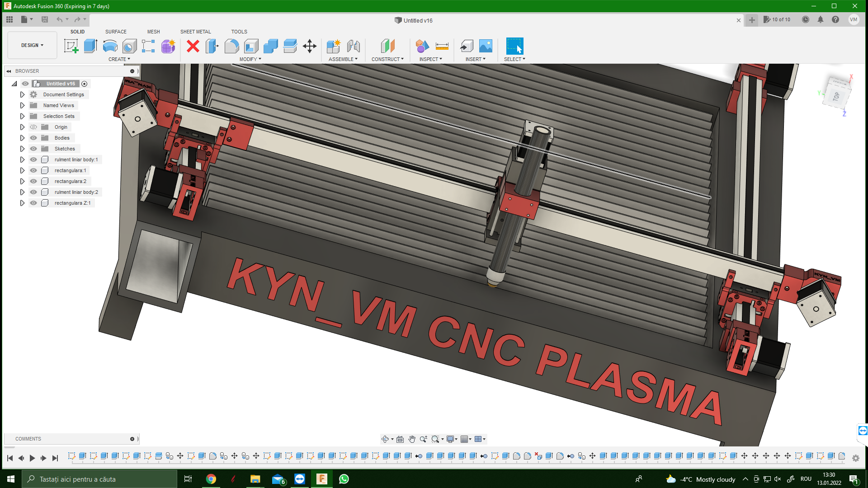Viewport: 868px width, 488px height.
Task: Open the DESIGN workspace dropdown
Action: pos(32,45)
